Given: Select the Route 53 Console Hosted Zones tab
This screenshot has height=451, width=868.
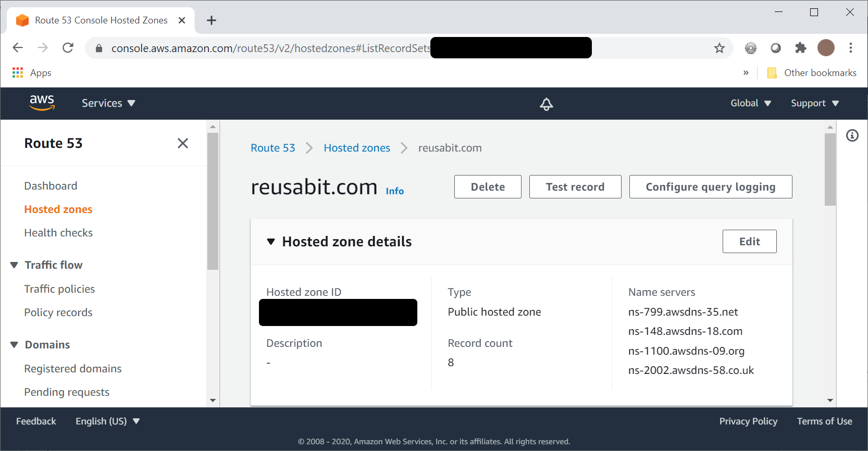Looking at the screenshot, I should tap(101, 20).
